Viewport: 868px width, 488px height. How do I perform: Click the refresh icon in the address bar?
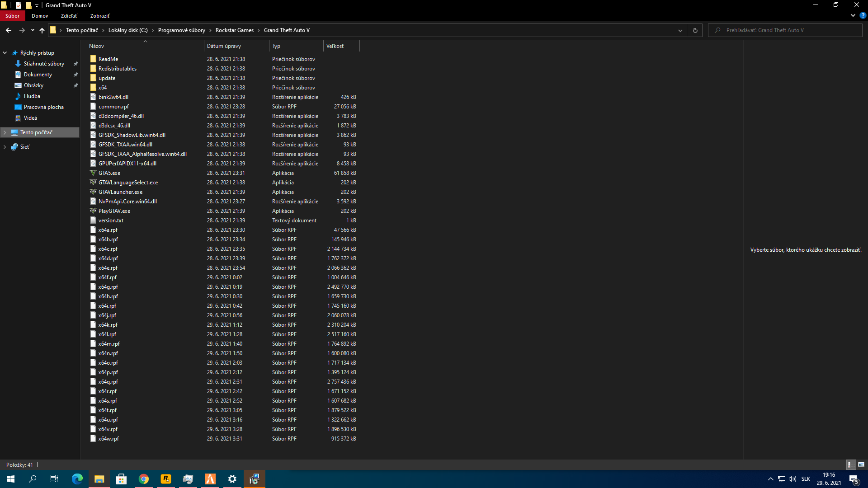[695, 30]
